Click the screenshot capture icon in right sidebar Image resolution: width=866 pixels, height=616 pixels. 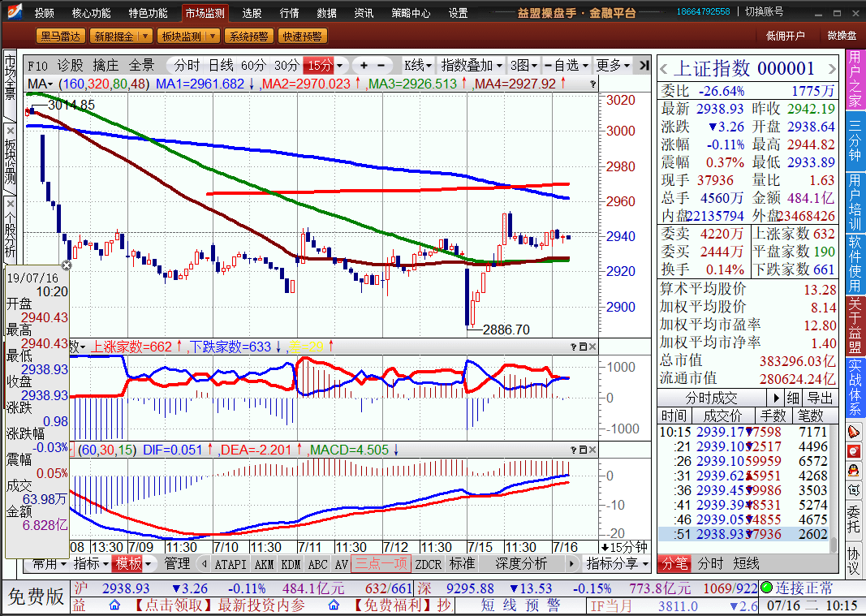click(x=854, y=489)
